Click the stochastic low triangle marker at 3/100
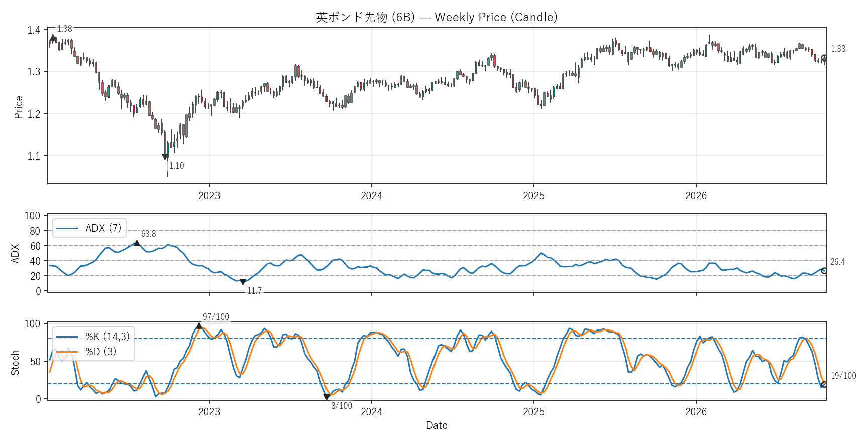The image size is (868, 441). pyautogui.click(x=327, y=397)
